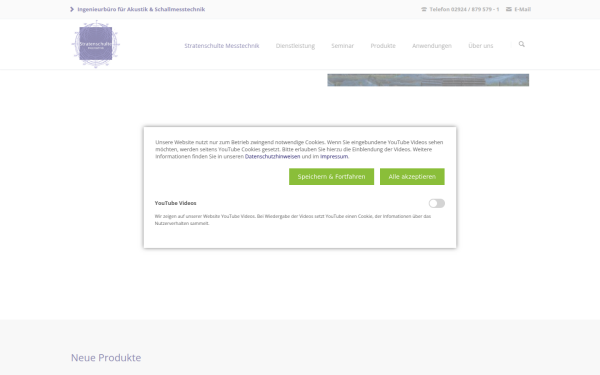This screenshot has height=375, width=600.
Task: Click the E-Mail link in top bar
Action: tap(522, 9)
